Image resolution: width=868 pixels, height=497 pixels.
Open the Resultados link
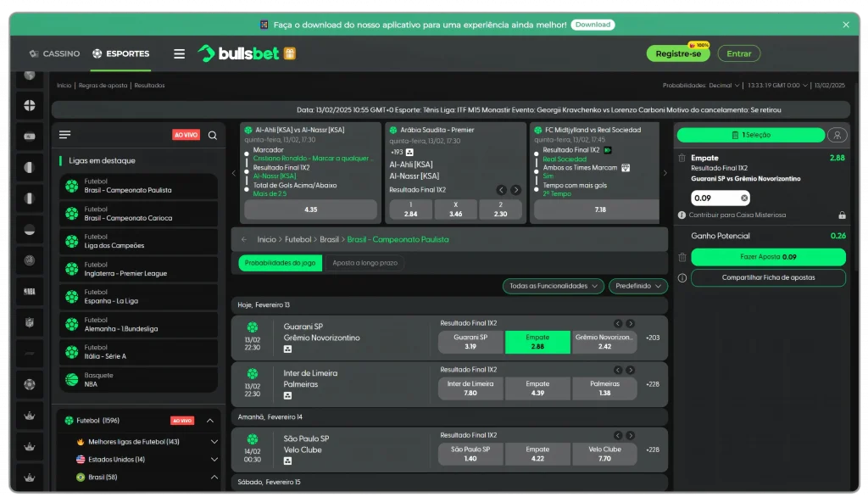click(149, 86)
